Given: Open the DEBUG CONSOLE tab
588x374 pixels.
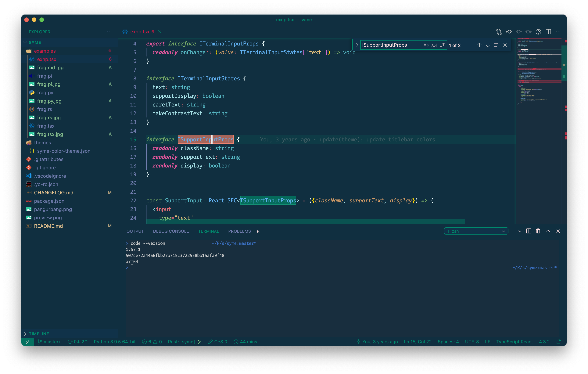Looking at the screenshot, I should [171, 231].
